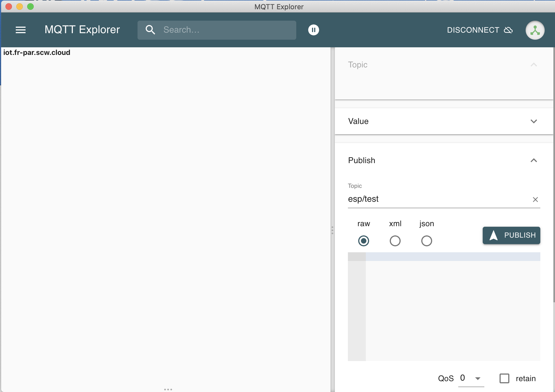Click the DISCONNECT button

473,30
